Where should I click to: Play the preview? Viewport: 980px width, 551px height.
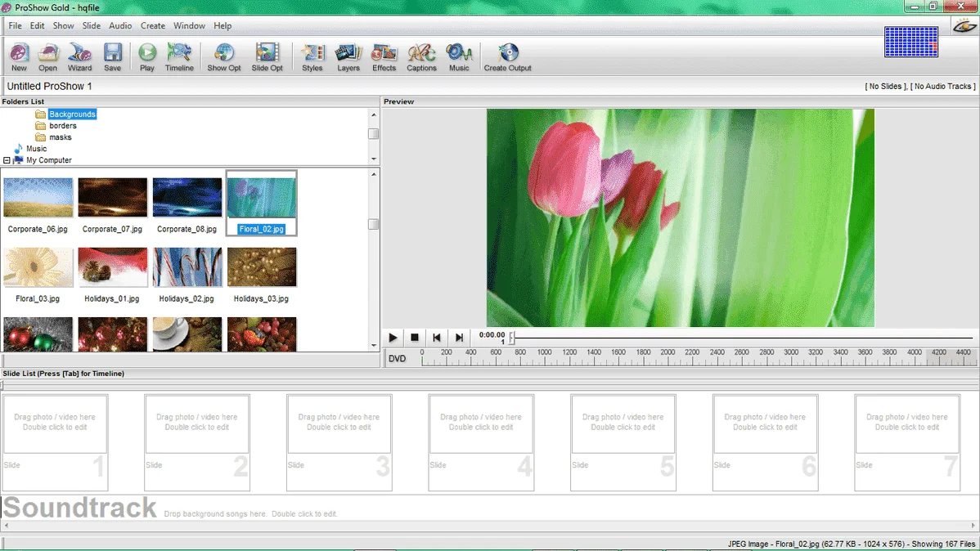pyautogui.click(x=393, y=338)
